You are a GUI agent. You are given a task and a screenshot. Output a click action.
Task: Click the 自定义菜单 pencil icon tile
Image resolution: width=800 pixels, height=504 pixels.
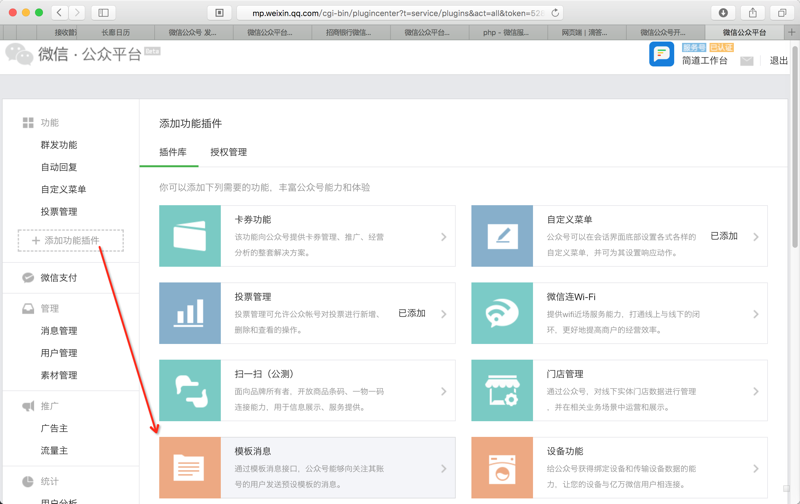[x=502, y=236]
